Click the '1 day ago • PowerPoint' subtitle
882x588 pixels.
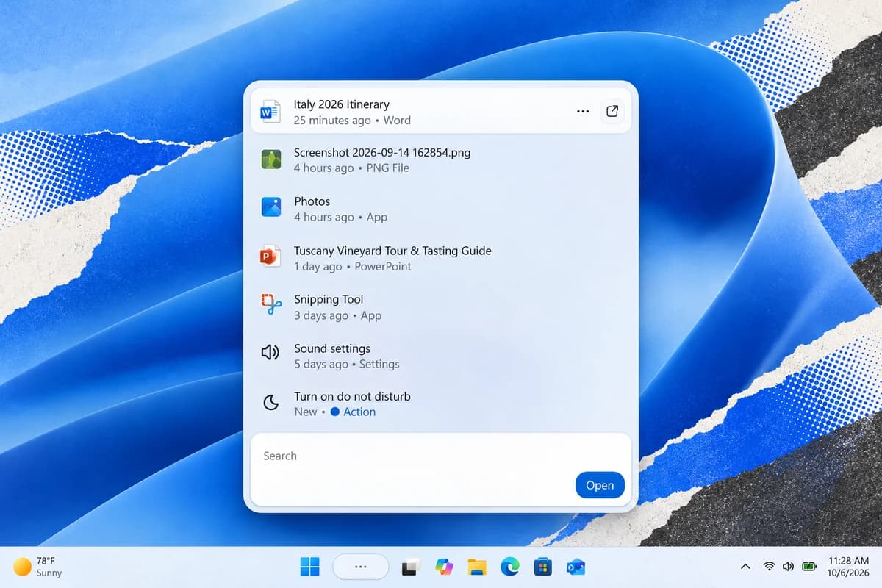(x=353, y=267)
